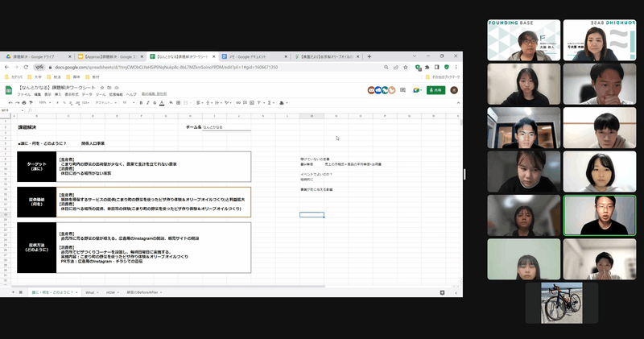Open the 挿入 menu
Viewport: 644px width, 339px height.
(x=58, y=94)
